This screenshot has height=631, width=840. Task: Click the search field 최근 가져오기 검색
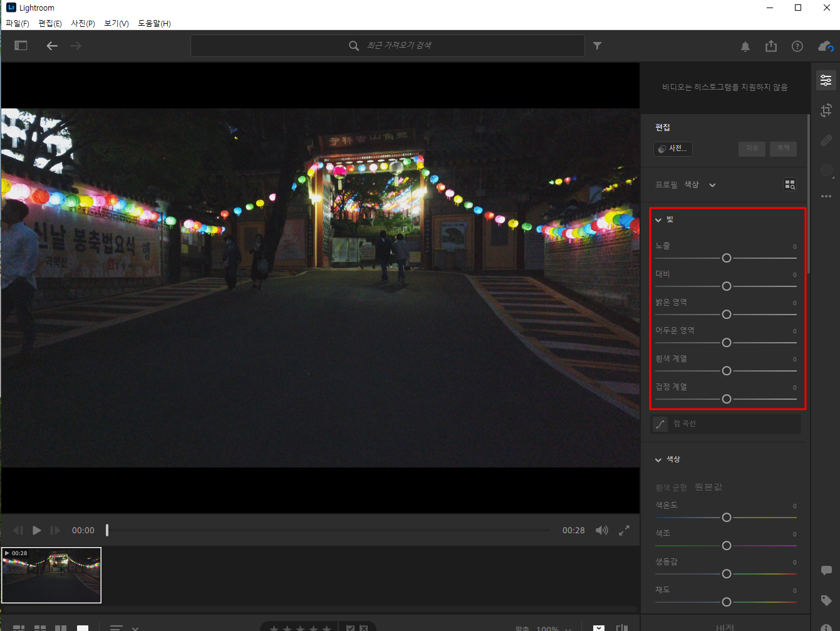[x=388, y=46]
